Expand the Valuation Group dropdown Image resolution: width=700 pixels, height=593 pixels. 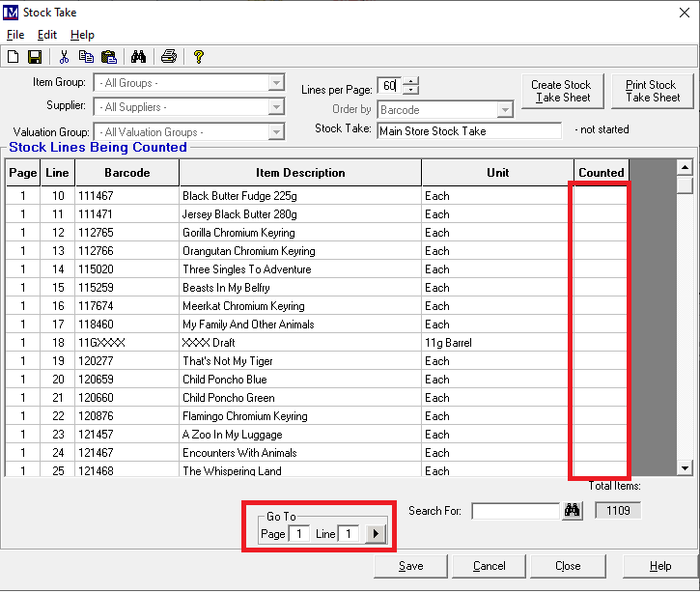(276, 132)
